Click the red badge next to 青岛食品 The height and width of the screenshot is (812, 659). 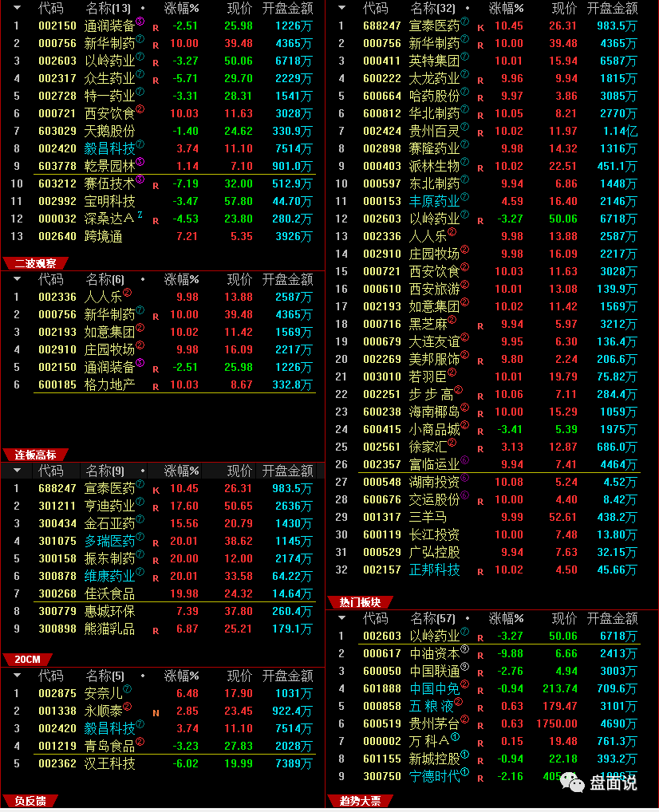point(140,742)
